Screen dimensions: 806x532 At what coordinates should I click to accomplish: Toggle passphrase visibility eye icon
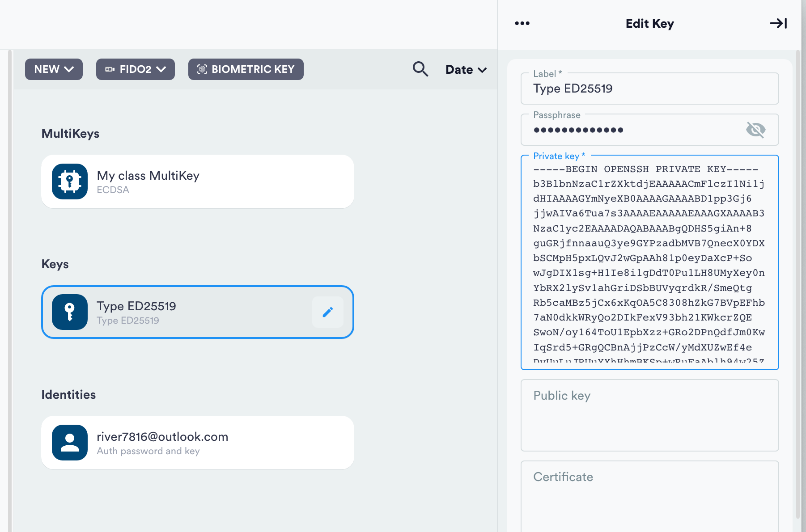(x=756, y=130)
